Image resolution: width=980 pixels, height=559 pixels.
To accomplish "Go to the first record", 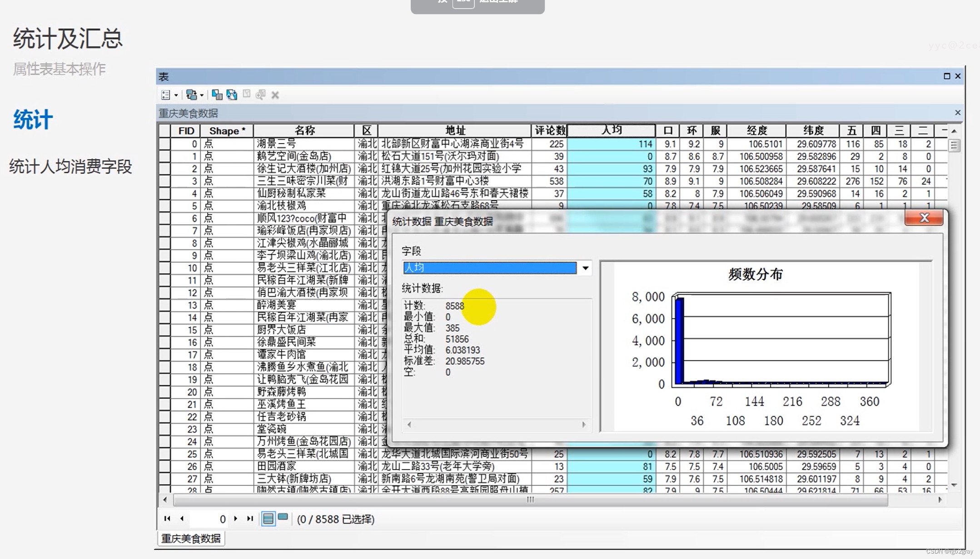I will (x=167, y=519).
